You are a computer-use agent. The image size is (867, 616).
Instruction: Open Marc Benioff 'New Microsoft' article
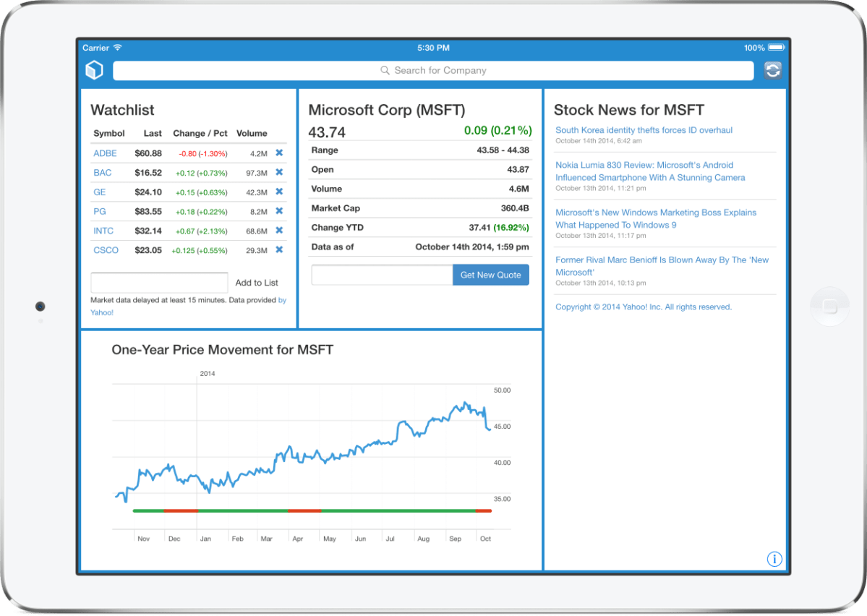point(662,266)
